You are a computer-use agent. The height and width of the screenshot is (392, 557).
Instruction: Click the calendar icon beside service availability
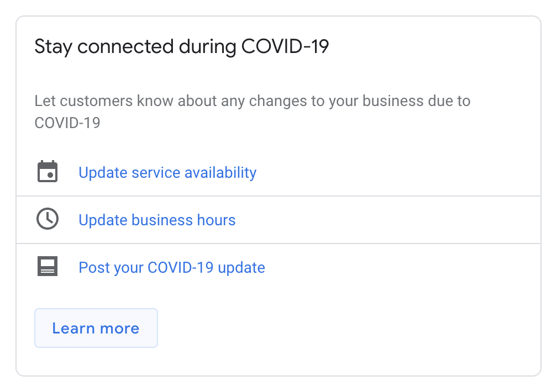pos(48,171)
